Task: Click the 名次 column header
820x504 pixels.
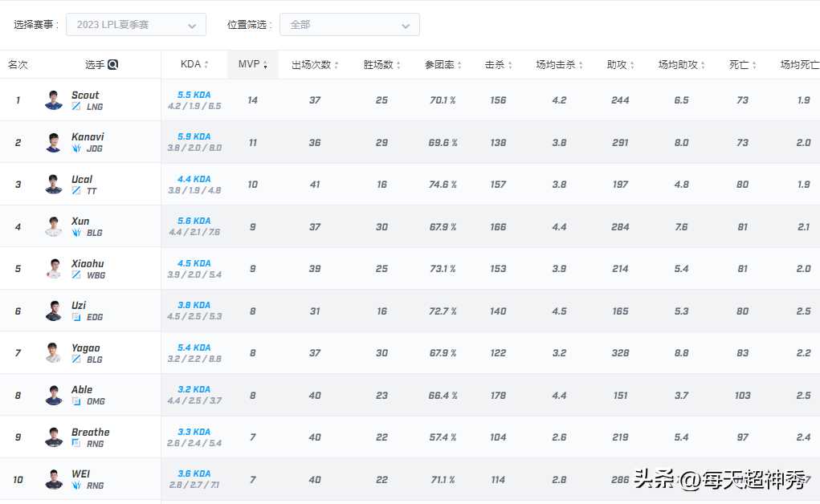Action: (18, 65)
